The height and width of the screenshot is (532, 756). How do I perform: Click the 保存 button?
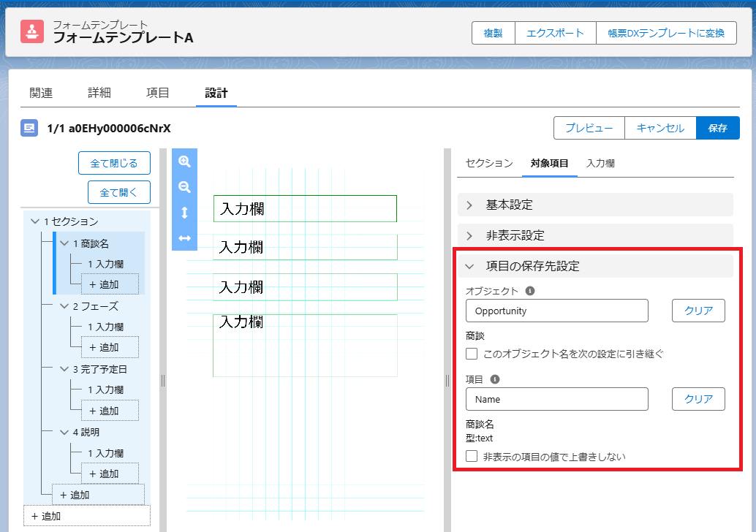point(718,128)
